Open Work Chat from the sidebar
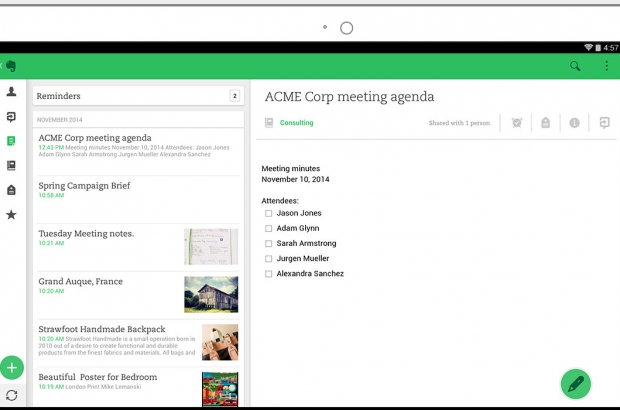 point(11,116)
